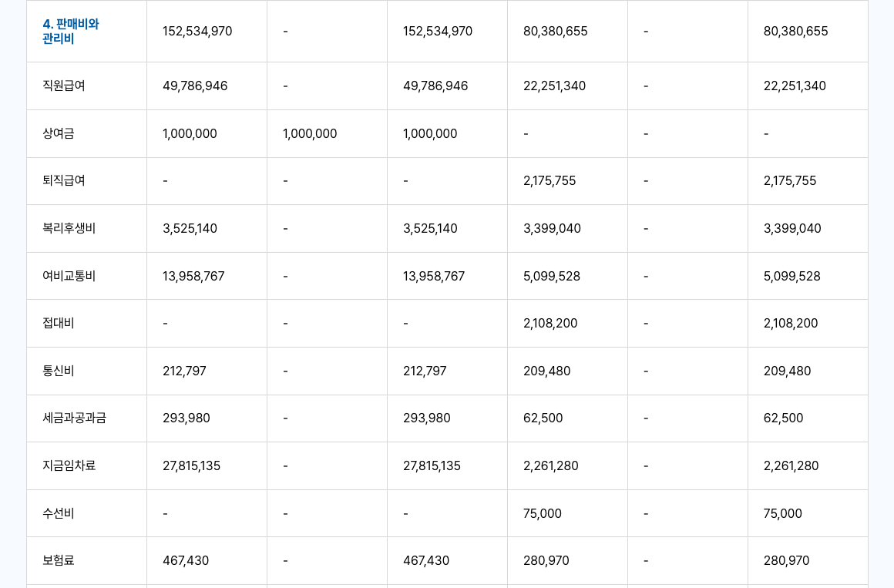The image size is (894, 588).
Task: Select the rightmost 62,500 value in 세금과공과금 row
Action: (x=783, y=418)
